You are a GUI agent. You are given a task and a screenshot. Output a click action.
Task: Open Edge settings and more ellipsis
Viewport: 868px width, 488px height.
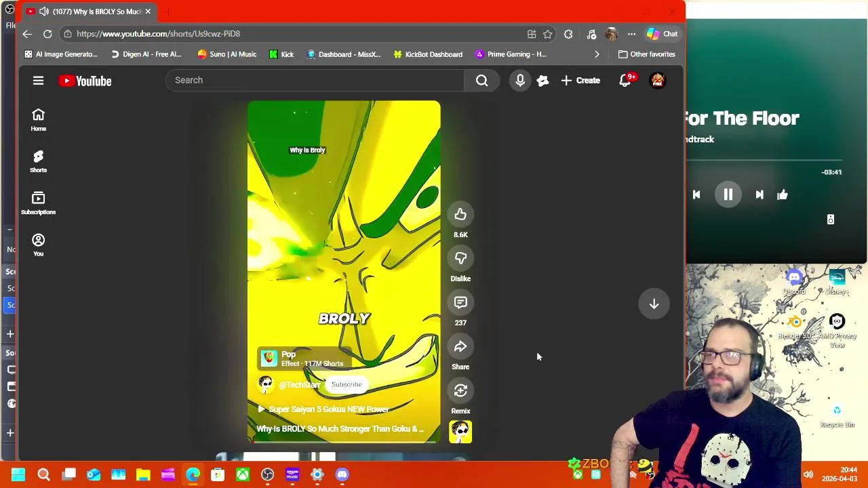[x=631, y=34]
